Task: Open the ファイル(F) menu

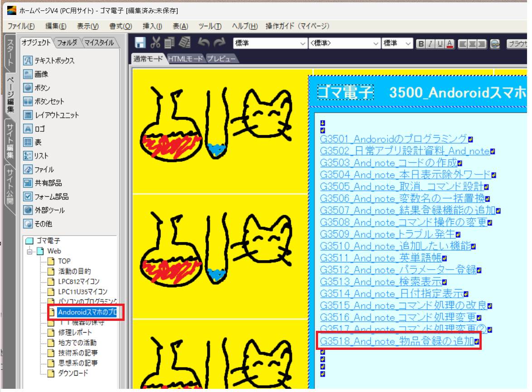Action: [x=21, y=26]
